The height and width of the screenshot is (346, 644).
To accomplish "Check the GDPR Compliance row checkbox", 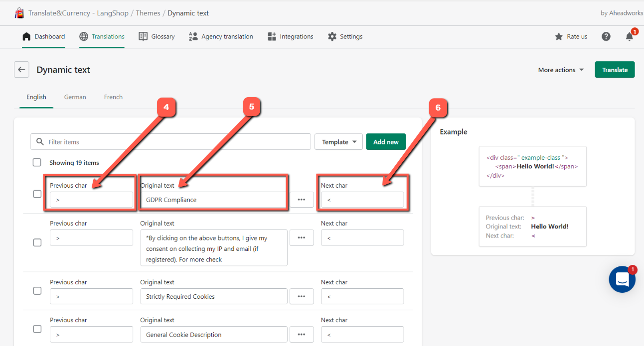I will pos(37,194).
